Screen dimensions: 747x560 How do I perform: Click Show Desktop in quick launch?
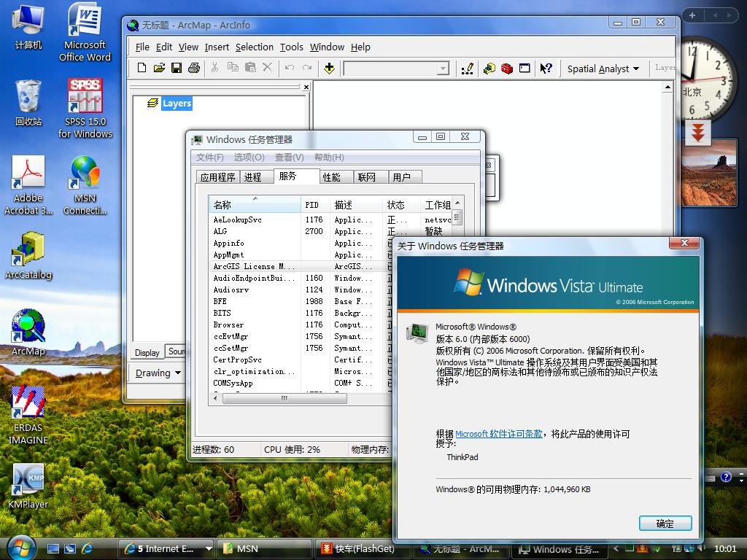pos(53,548)
